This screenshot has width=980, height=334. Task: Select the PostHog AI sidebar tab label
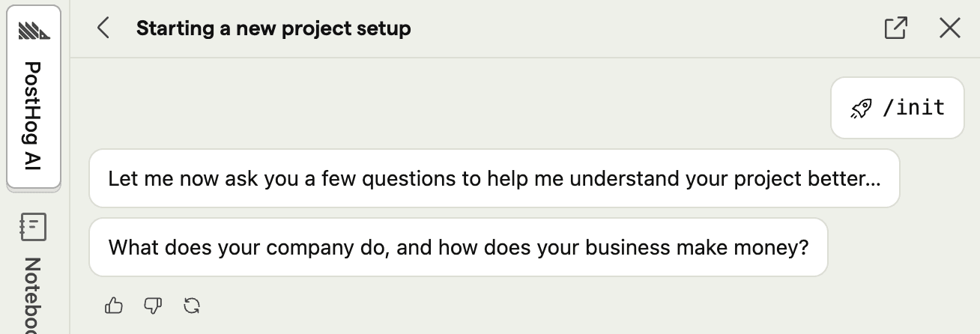pos(34,116)
